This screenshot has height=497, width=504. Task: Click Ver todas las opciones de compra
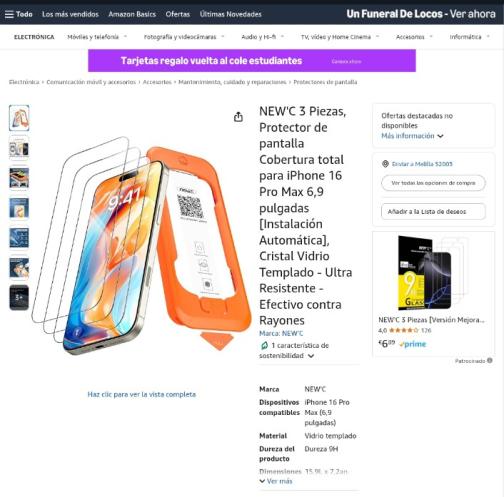point(433,183)
